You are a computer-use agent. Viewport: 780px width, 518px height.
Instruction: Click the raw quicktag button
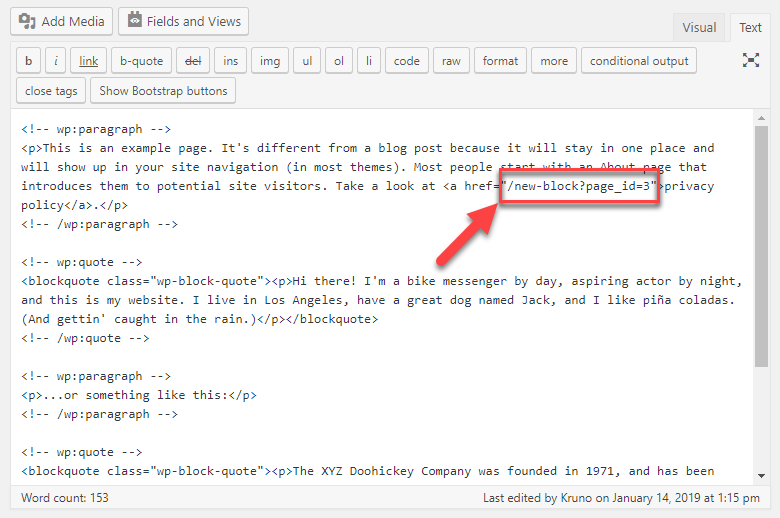pos(451,61)
